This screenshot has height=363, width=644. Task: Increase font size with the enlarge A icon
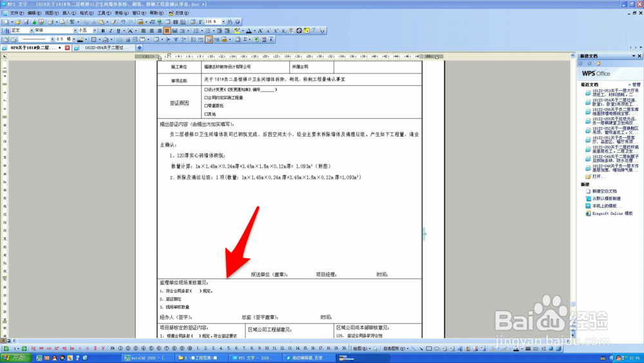[x=260, y=31]
